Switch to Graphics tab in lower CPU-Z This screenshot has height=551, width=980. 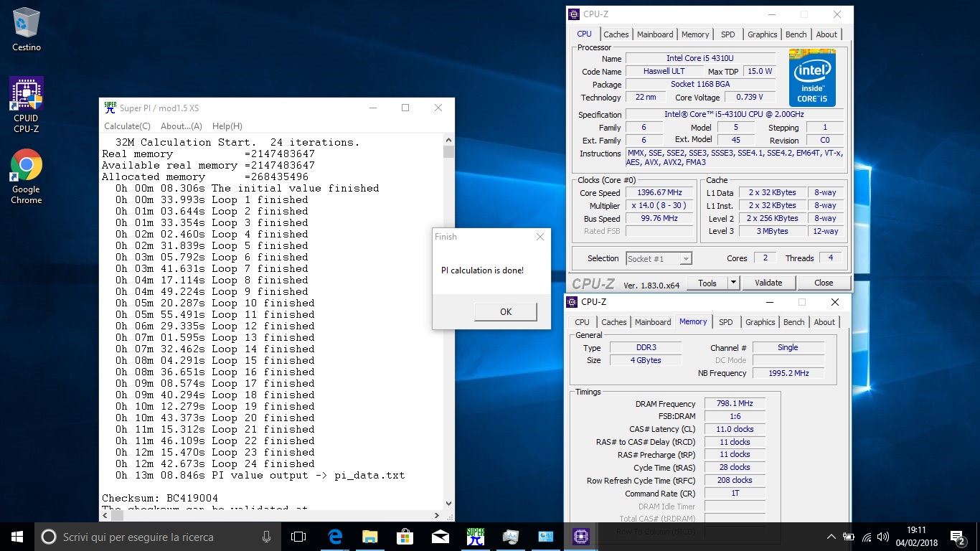click(x=760, y=322)
